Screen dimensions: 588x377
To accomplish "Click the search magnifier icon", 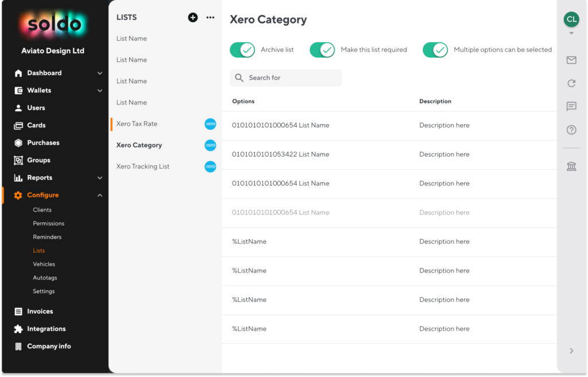I will [x=239, y=77].
